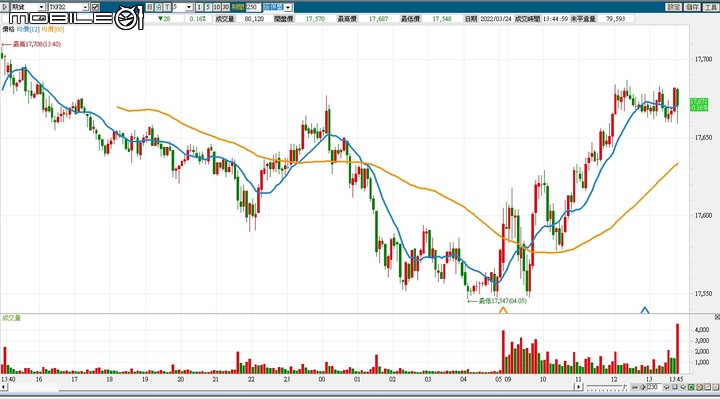
Task: Click the yellow round icon in bottom toolbar
Action: pyautogui.click(x=700, y=388)
